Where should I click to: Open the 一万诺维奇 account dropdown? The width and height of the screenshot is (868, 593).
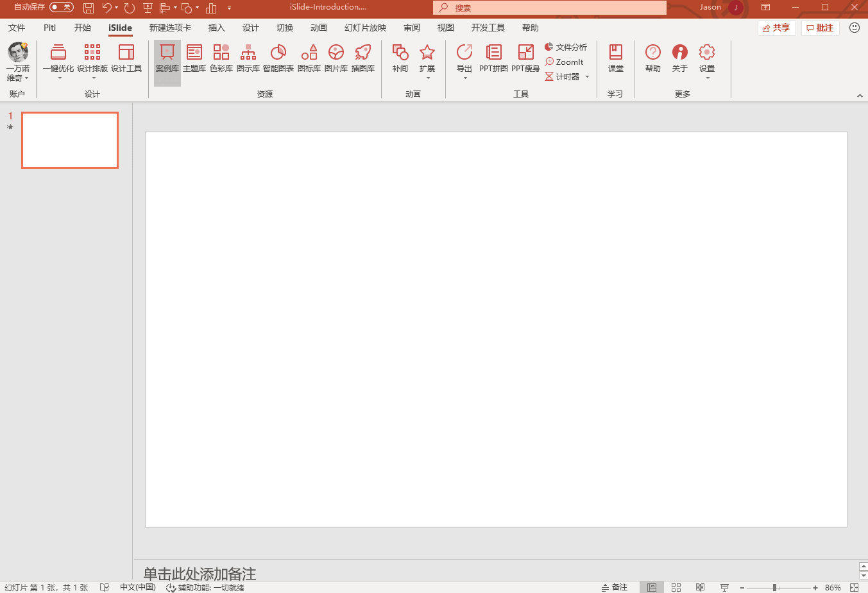click(x=18, y=62)
